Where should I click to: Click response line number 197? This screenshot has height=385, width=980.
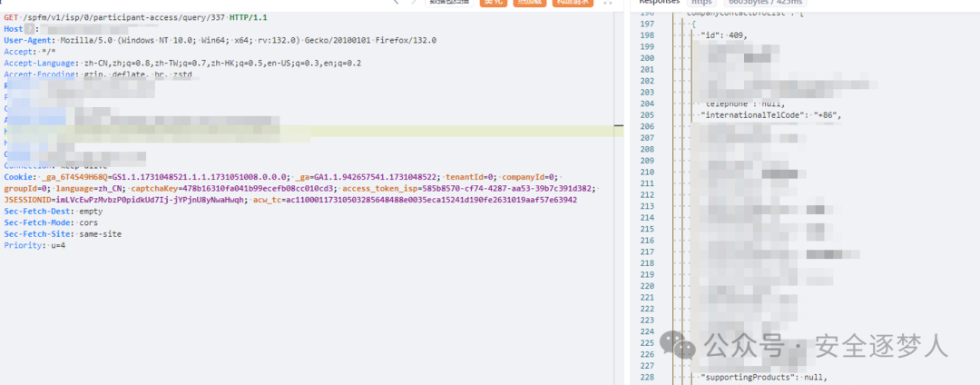(647, 24)
